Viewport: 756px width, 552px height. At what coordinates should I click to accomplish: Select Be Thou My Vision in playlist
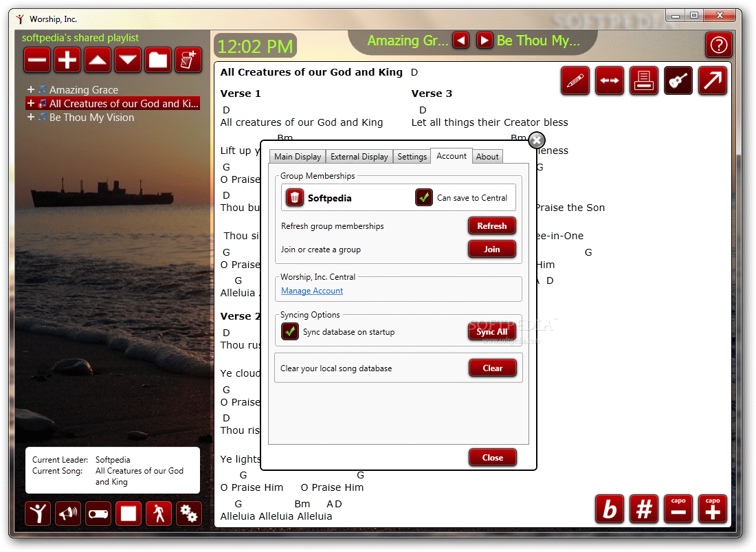click(x=91, y=117)
